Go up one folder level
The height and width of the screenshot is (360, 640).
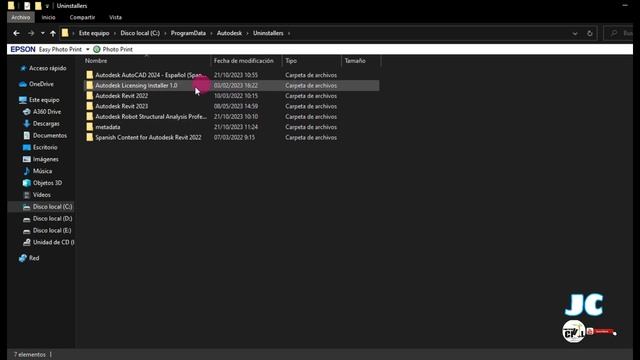[53, 33]
